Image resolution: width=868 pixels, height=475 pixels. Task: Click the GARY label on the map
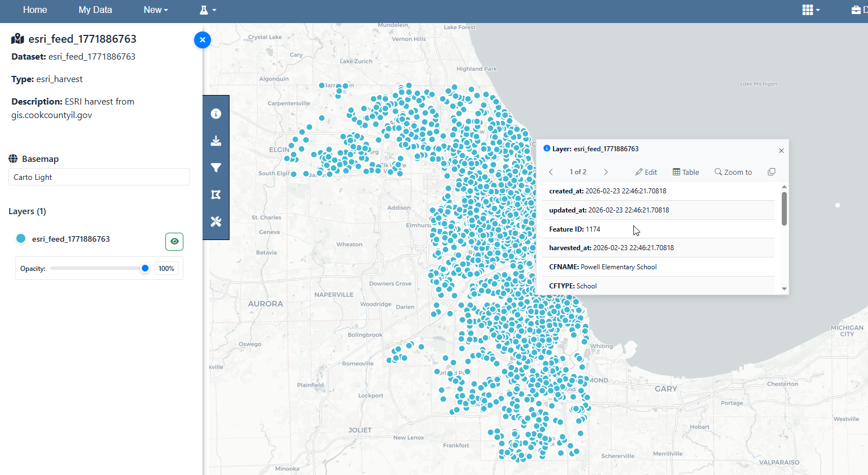click(x=666, y=388)
